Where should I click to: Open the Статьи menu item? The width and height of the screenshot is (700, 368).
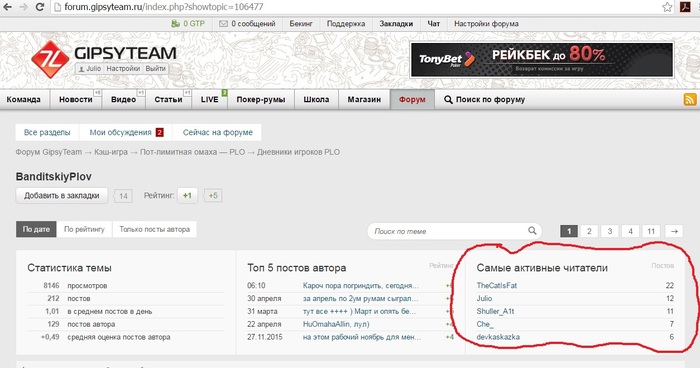[168, 100]
